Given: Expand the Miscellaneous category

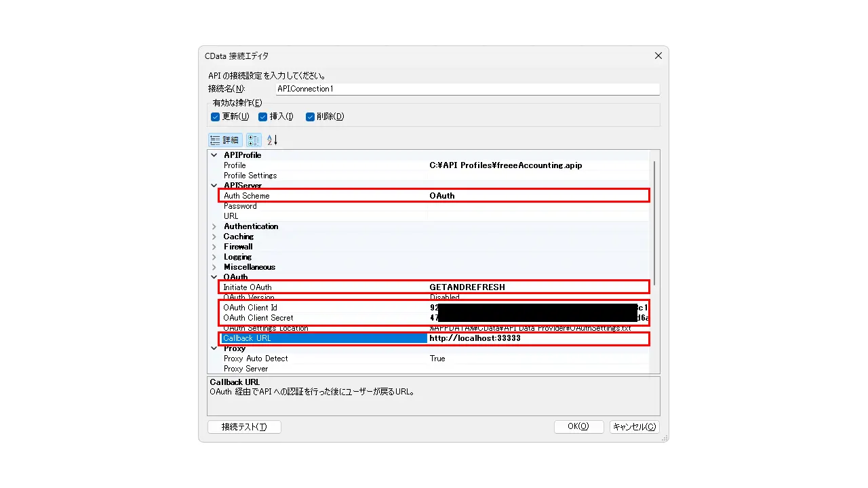Looking at the screenshot, I should [214, 267].
